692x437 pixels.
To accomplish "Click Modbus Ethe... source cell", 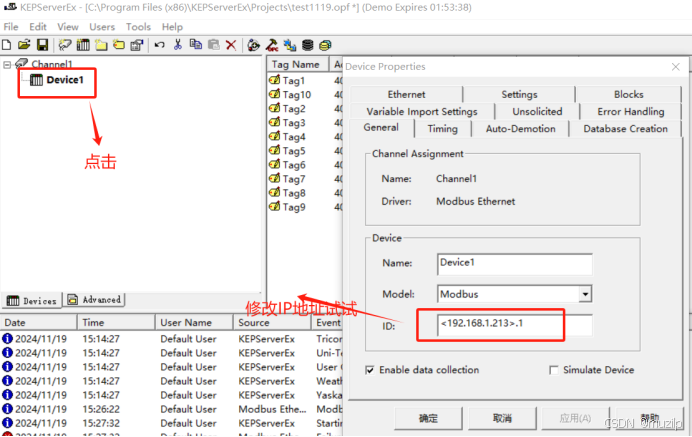I will click(272, 409).
